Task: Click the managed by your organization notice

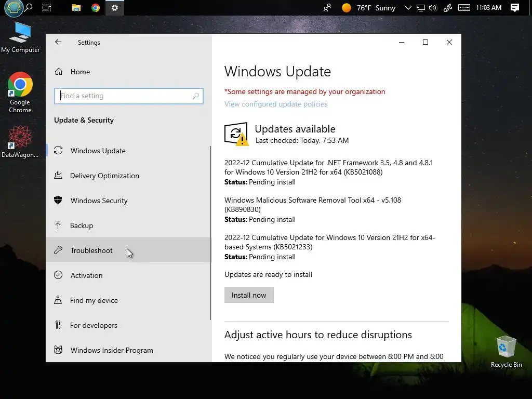Action: point(304,91)
